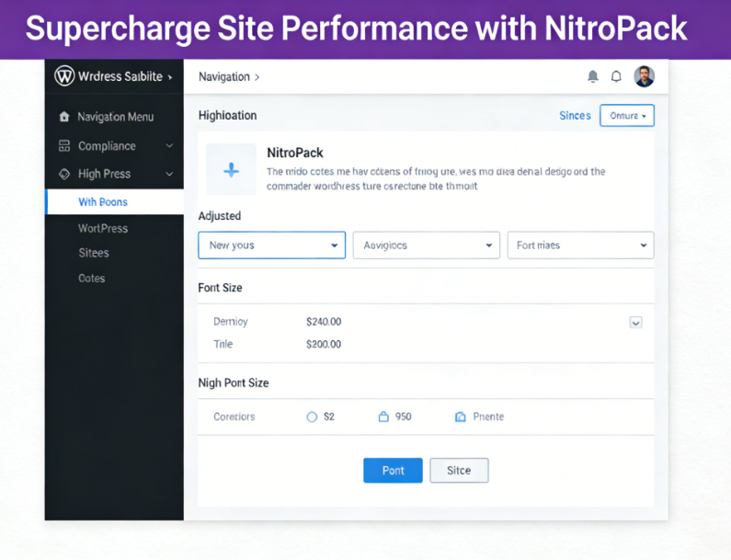731x560 pixels.
Task: Open notifications via the filled bell icon
Action: tap(593, 77)
